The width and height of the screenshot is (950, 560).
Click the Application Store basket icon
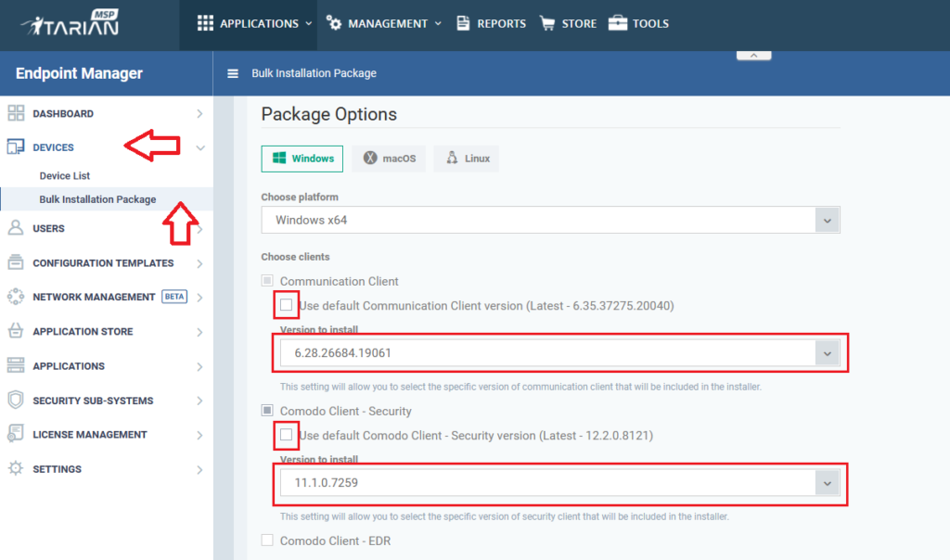pyautogui.click(x=16, y=331)
